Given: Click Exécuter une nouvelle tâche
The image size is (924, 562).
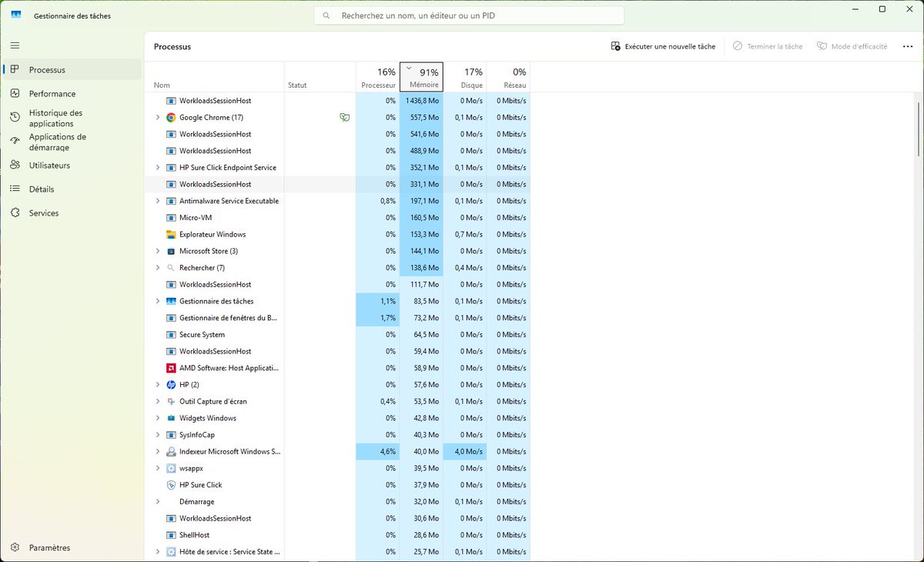Looking at the screenshot, I should pos(663,46).
